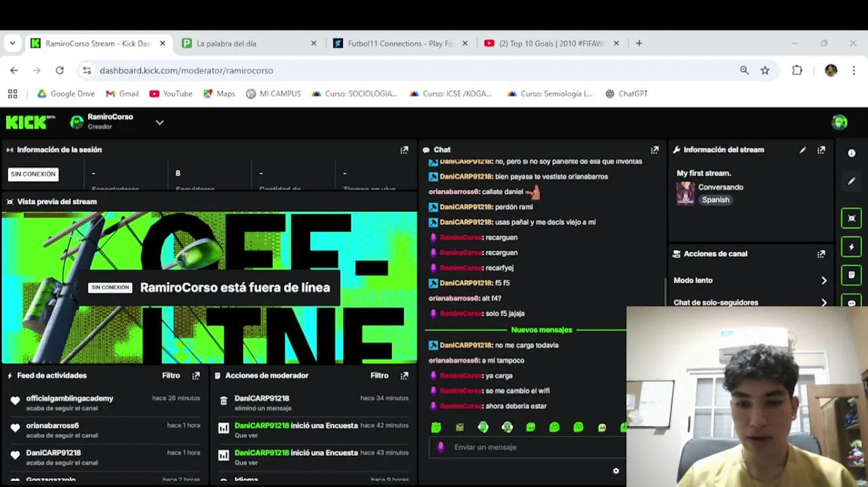Pop out the Chat panel
This screenshot has height=487, width=868.
tap(654, 150)
